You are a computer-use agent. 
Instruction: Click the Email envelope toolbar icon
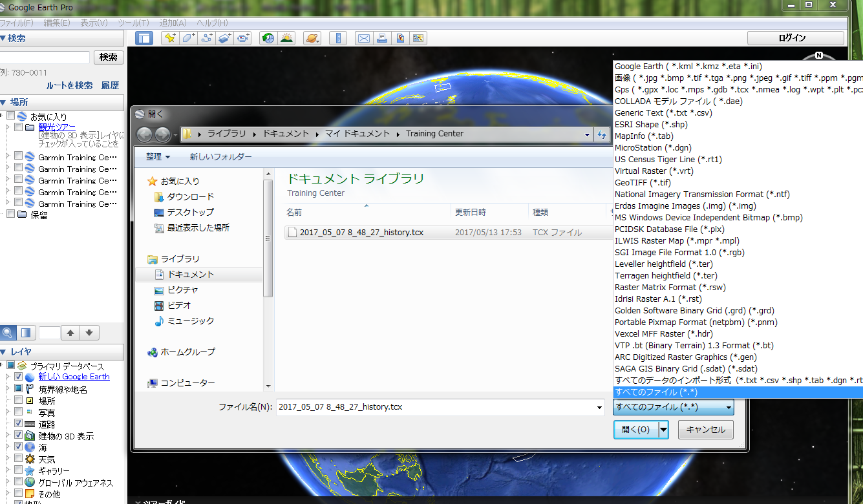point(364,38)
